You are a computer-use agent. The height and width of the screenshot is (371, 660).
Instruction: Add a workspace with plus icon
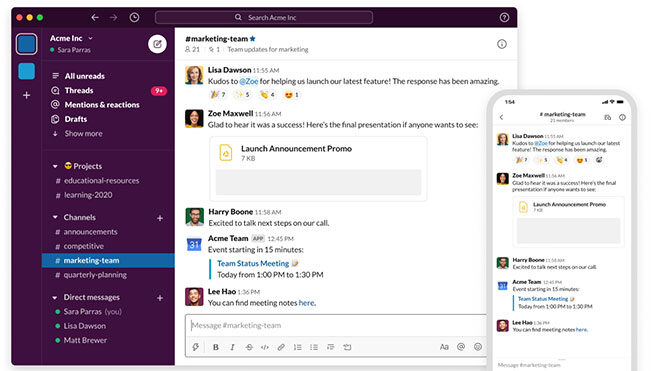pos(27,95)
